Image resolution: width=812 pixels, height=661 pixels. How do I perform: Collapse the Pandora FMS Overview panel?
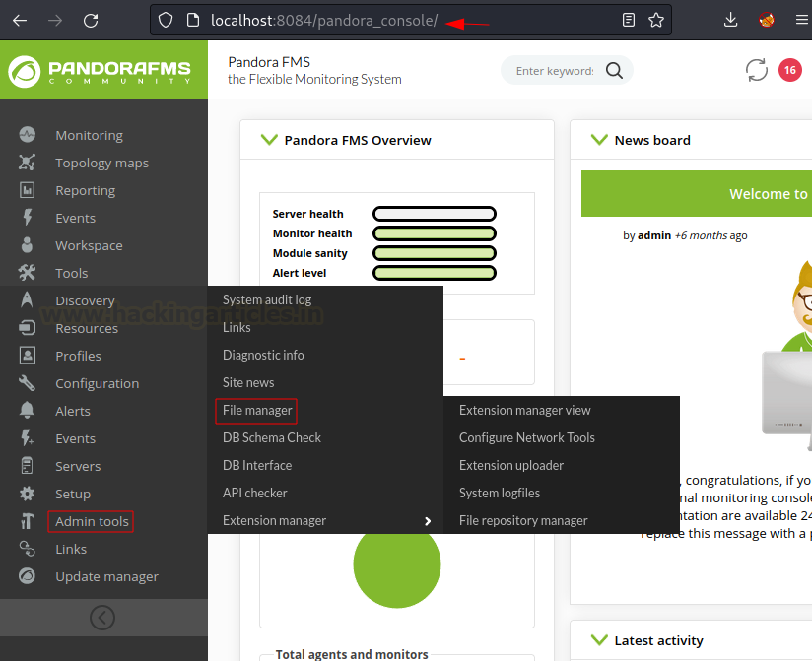[x=269, y=140]
